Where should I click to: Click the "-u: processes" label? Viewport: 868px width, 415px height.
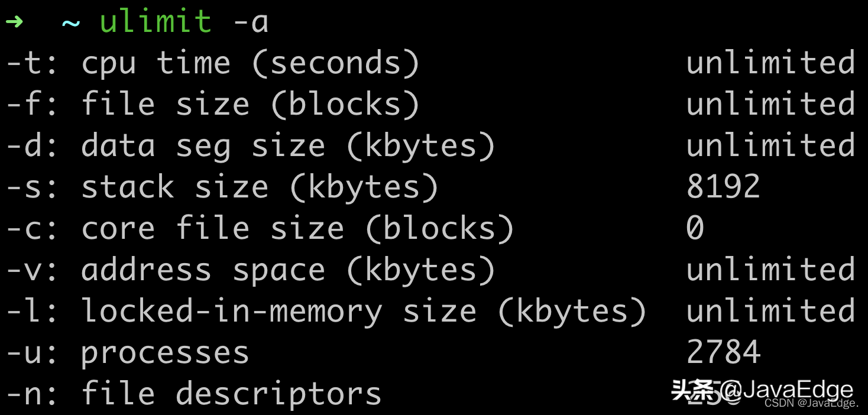[127, 353]
